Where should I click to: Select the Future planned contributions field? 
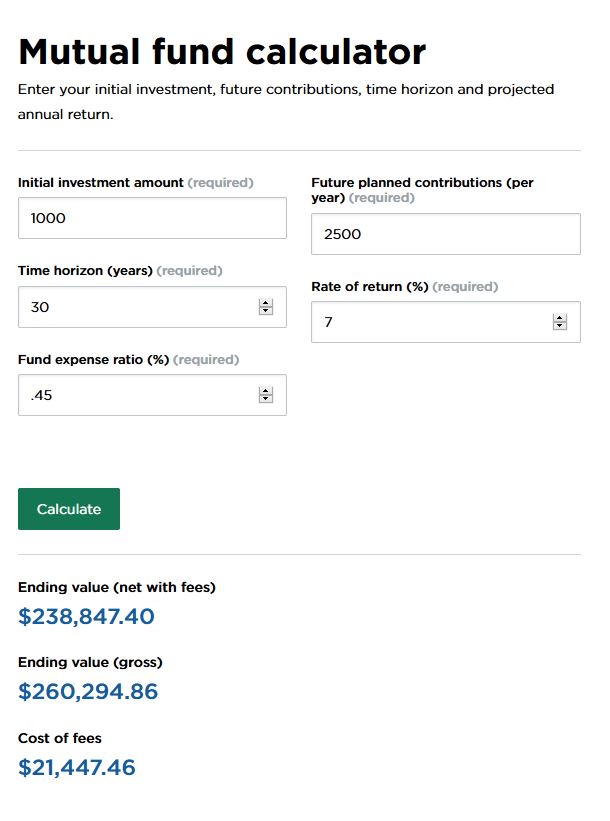click(x=446, y=234)
